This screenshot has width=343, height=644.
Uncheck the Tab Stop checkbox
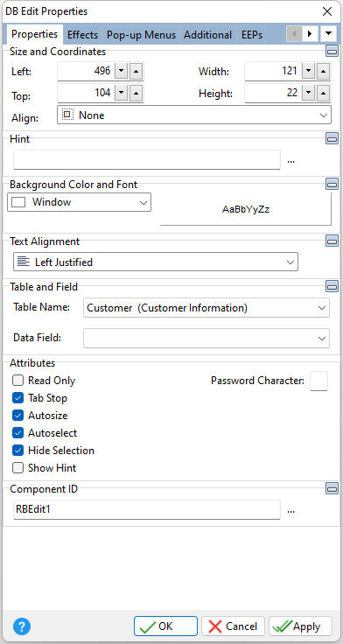tap(18, 398)
